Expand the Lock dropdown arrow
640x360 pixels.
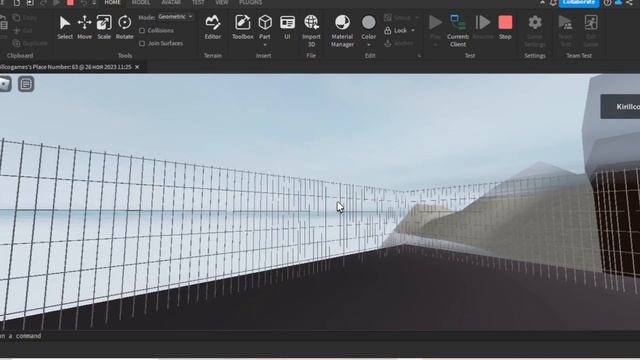coord(413,31)
